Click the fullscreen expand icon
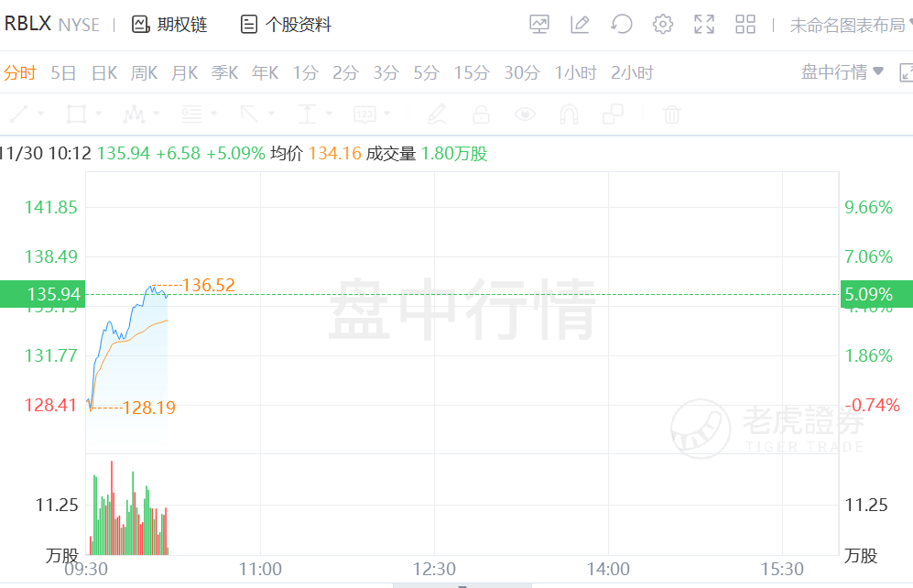 click(704, 25)
